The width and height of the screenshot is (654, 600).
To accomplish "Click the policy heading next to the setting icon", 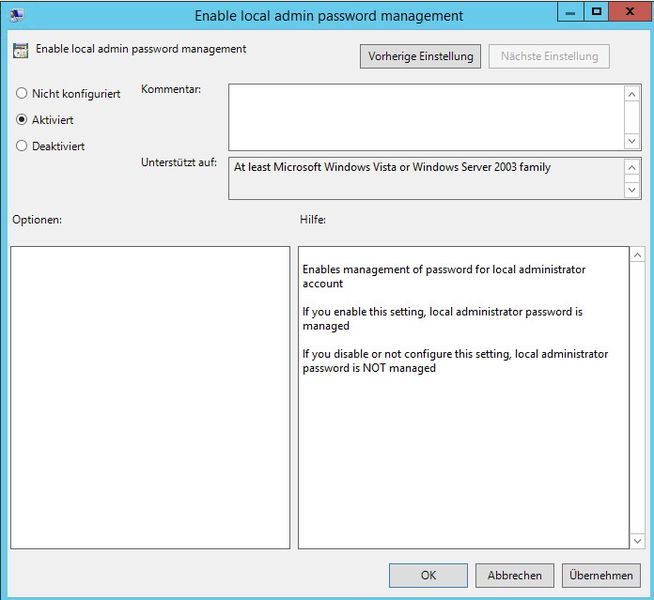I will (141, 49).
